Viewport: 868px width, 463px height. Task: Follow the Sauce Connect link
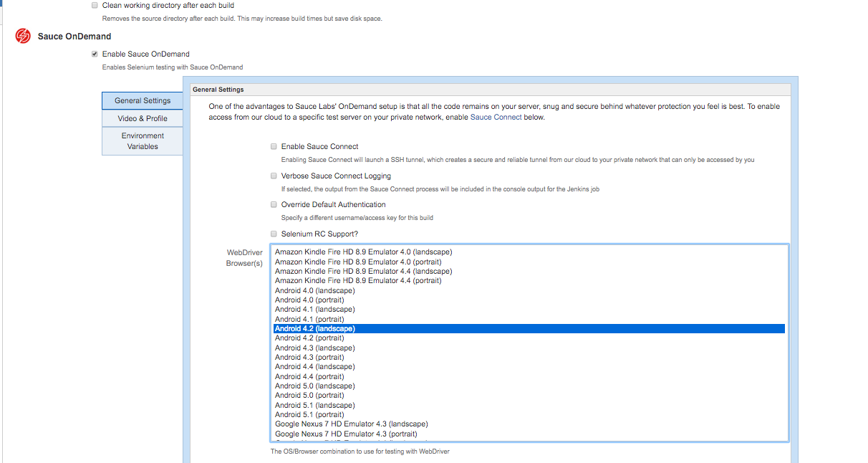point(496,117)
